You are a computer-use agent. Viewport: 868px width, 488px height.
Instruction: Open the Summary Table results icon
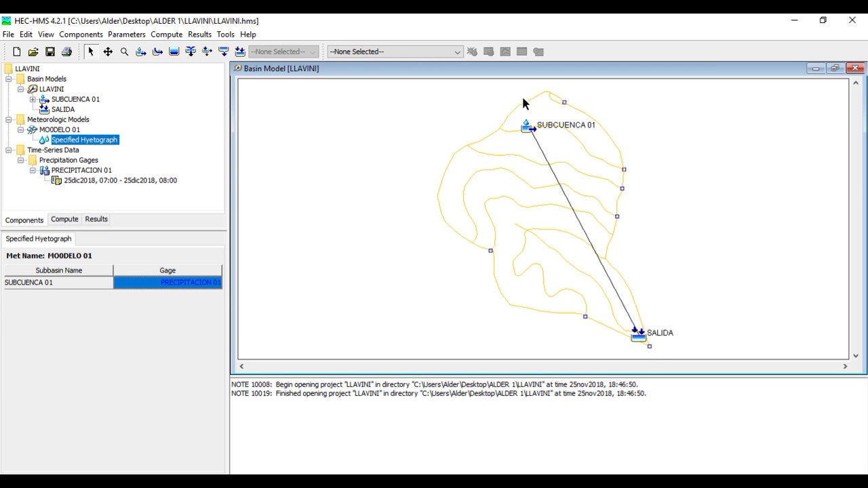pos(521,52)
